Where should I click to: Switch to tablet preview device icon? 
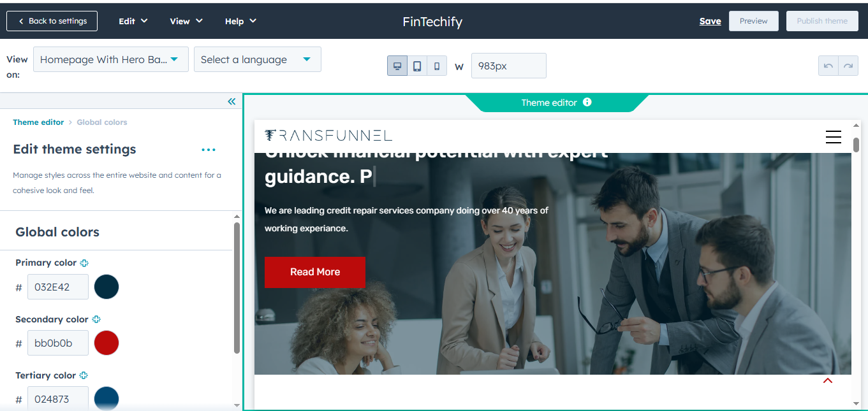click(417, 66)
